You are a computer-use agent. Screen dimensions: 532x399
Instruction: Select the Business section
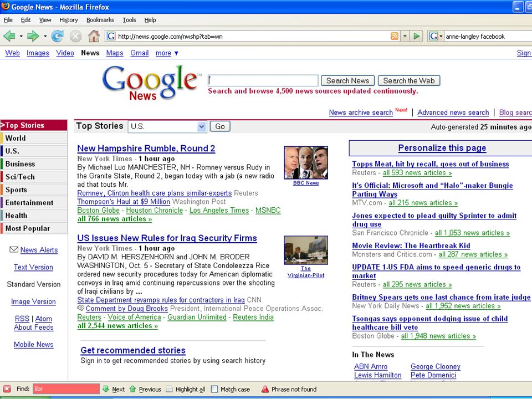click(34, 164)
